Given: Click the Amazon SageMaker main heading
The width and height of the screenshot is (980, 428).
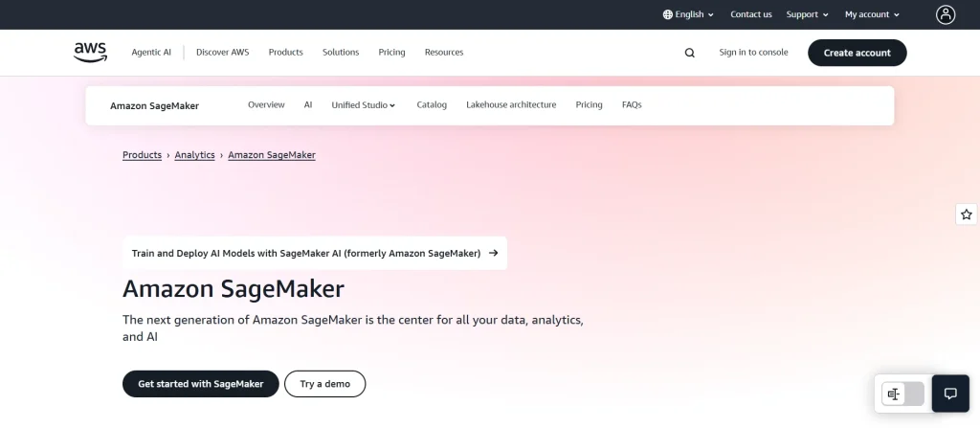Looking at the screenshot, I should coord(234,289).
